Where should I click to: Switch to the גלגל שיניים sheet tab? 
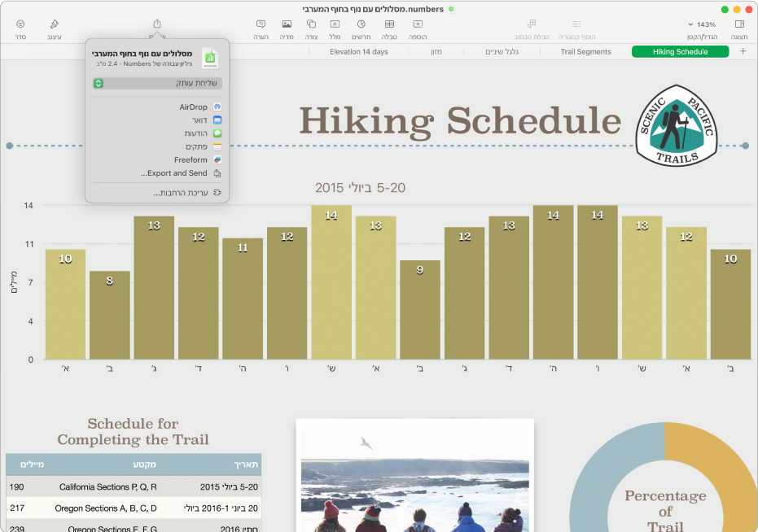click(x=502, y=52)
